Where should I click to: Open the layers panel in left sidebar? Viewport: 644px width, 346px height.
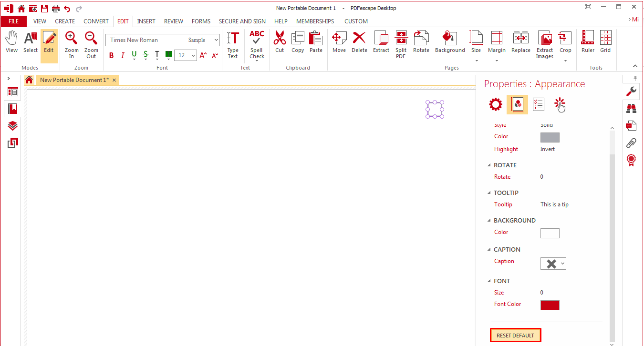(x=13, y=126)
